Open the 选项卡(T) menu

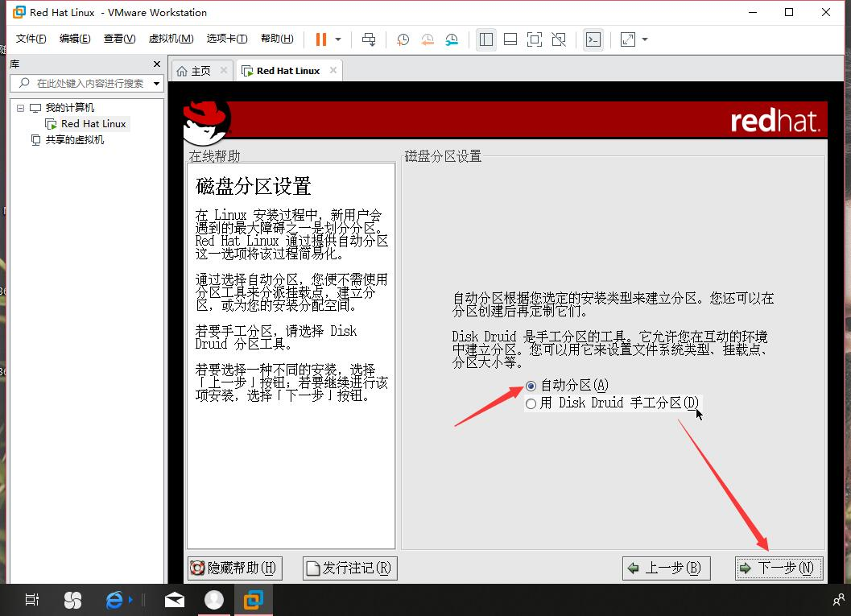[227, 39]
